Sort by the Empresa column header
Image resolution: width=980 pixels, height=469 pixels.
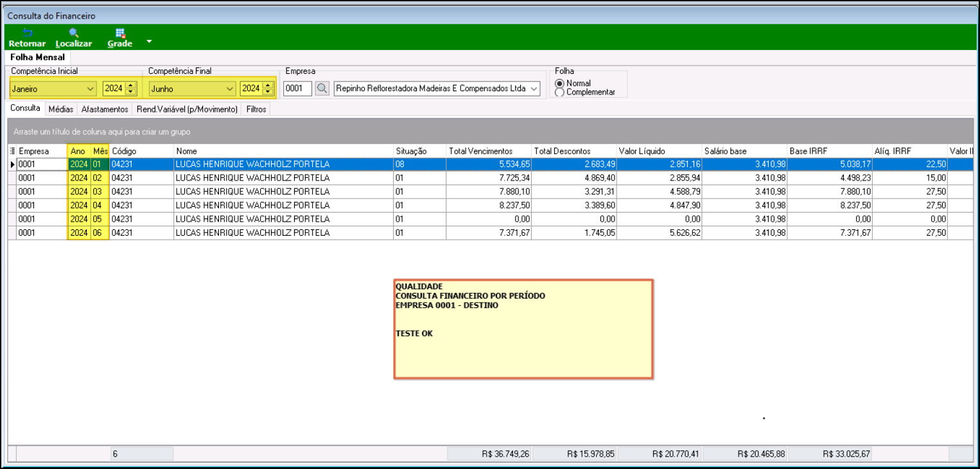coord(42,151)
